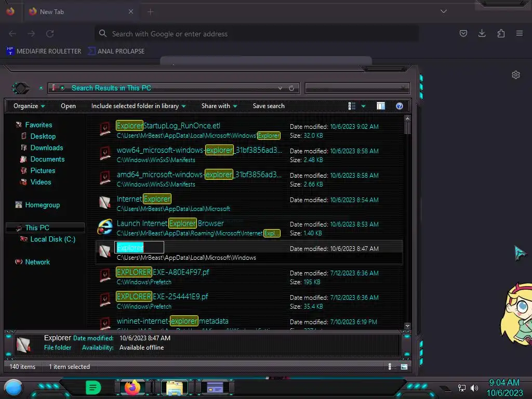
Task: Open the Pocket save icon in Firefox
Action: click(x=463, y=33)
